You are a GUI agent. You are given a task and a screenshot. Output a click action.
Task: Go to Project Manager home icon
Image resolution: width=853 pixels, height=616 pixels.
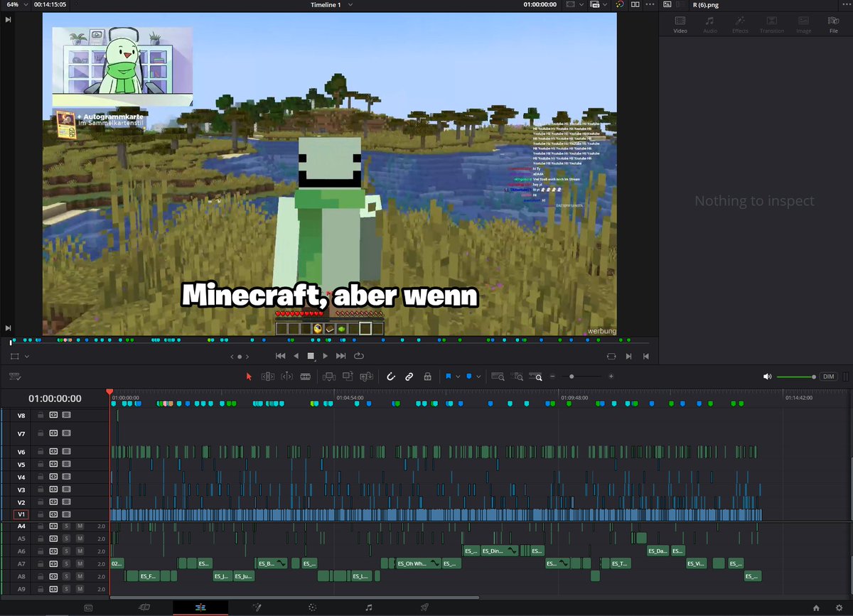pos(816,607)
